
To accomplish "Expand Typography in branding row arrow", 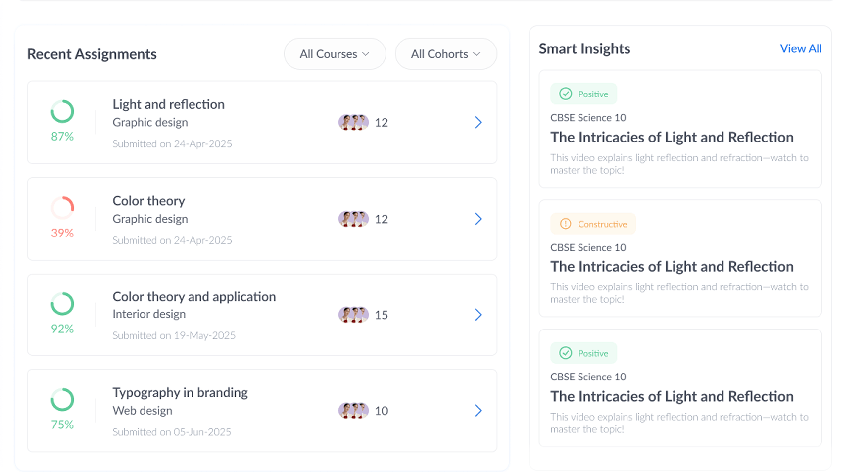I will (478, 411).
